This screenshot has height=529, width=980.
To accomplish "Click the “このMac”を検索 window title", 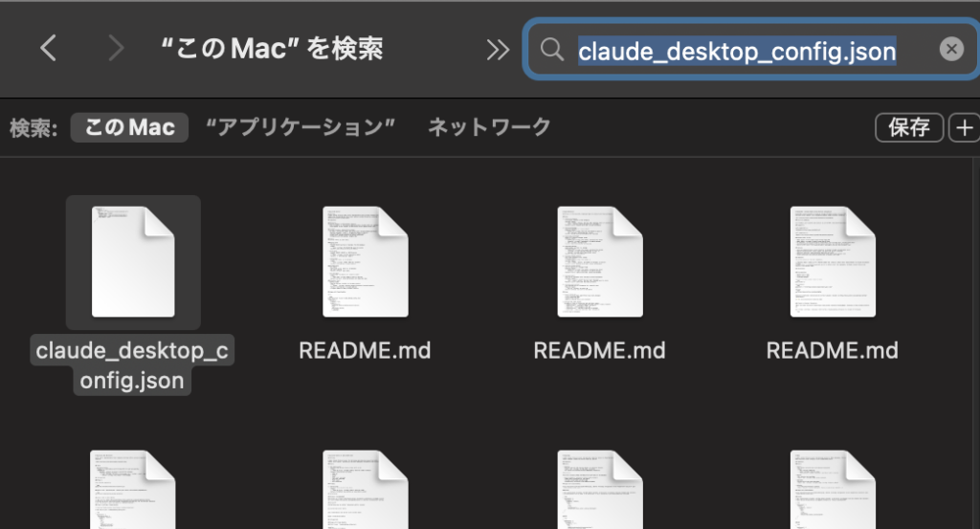I will [271, 49].
